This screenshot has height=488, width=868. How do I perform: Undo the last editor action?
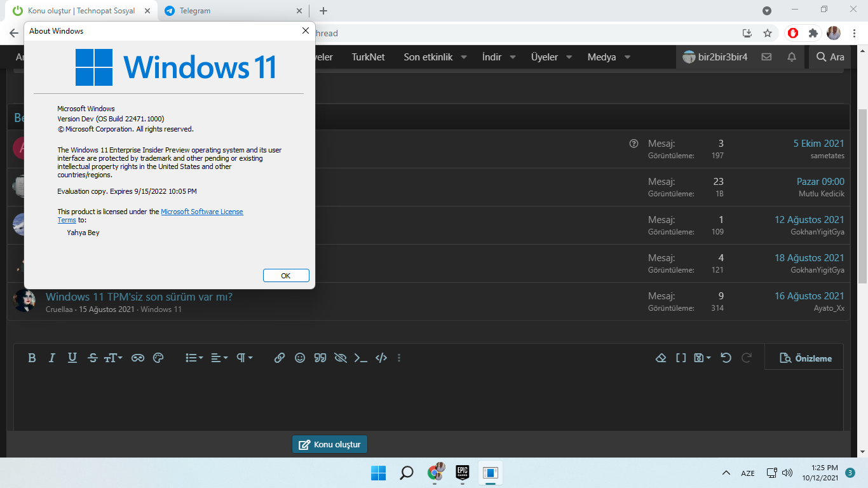[x=726, y=358]
